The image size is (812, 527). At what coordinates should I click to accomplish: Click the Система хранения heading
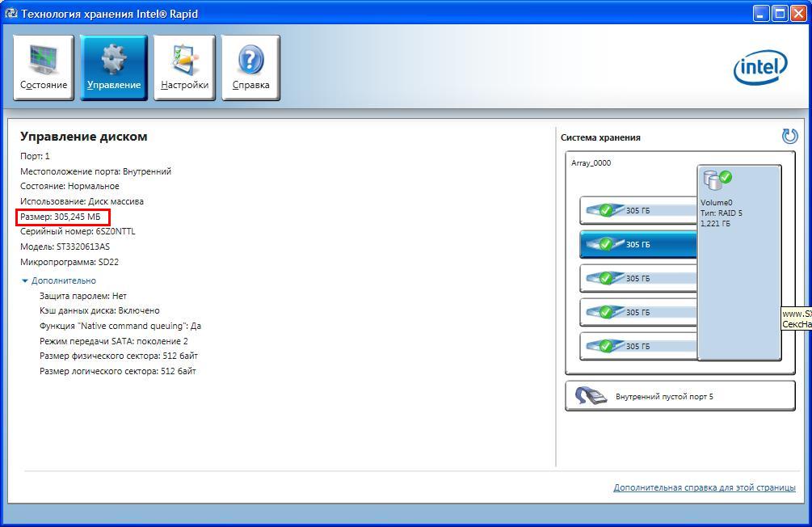click(600, 138)
